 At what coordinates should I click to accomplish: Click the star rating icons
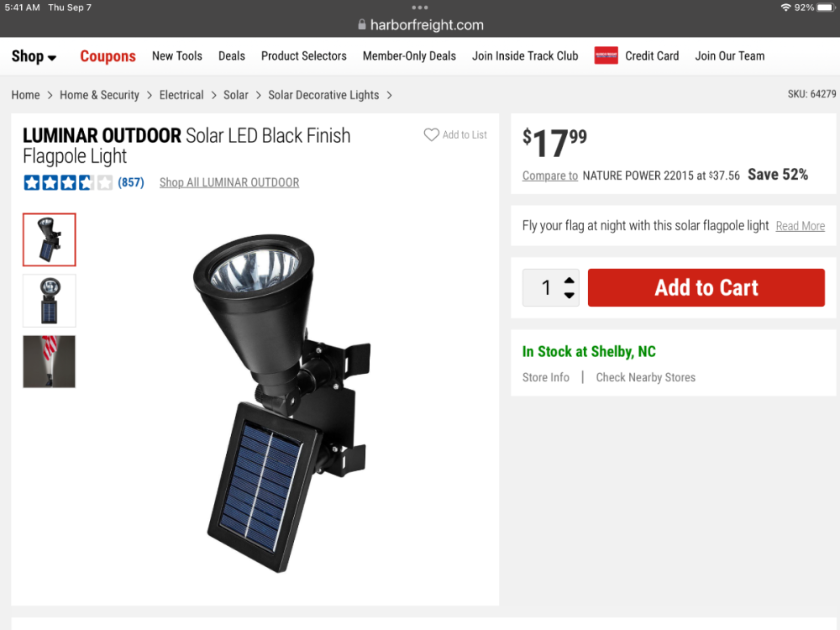tap(68, 182)
